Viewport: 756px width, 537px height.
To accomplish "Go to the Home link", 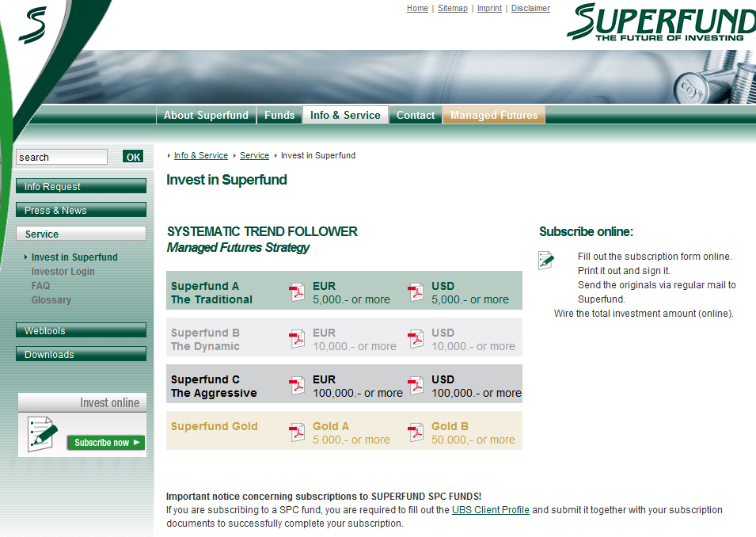I will pos(417,8).
